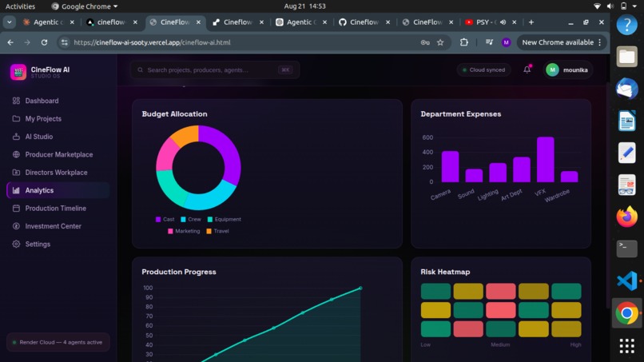Click the pink Marketing donut segment
Screen dimensions: 644x362
[x=166, y=155]
